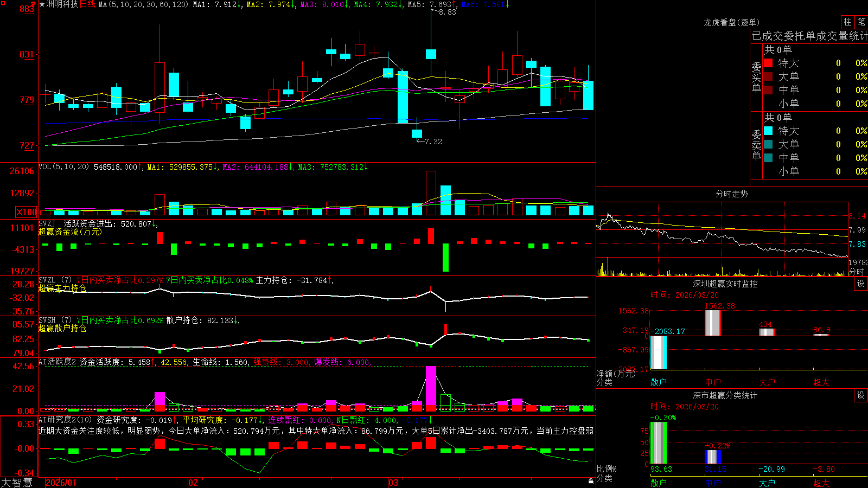
Task: Open 设 settings for 深圳超赢实时监控
Action: pyautogui.click(x=861, y=284)
